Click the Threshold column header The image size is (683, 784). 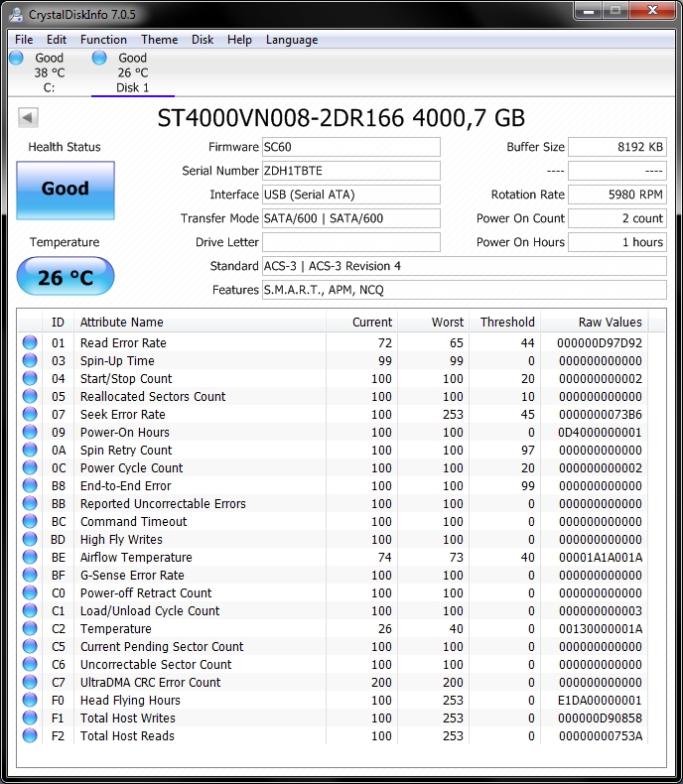click(x=504, y=323)
